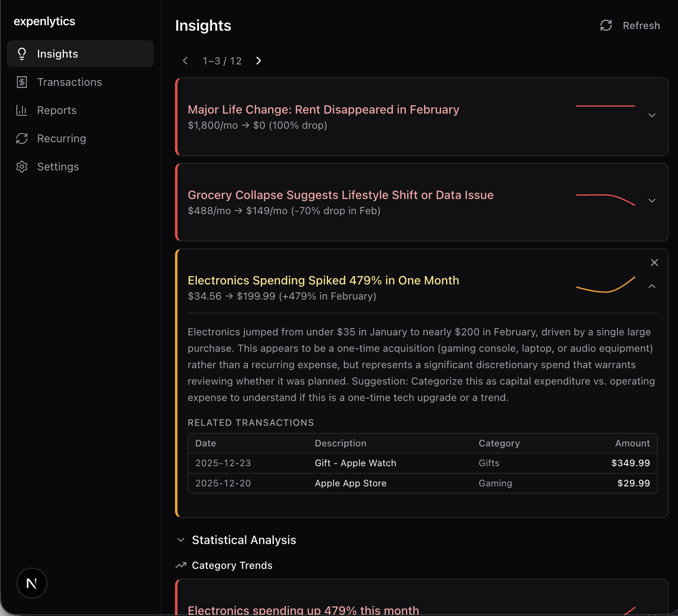The width and height of the screenshot is (678, 616).
Task: Expand the Grocery Collapse insight card
Action: (652, 200)
